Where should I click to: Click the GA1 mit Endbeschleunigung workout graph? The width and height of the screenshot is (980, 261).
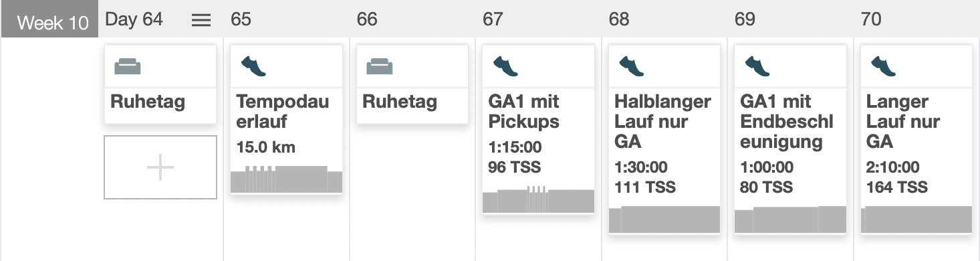790,220
